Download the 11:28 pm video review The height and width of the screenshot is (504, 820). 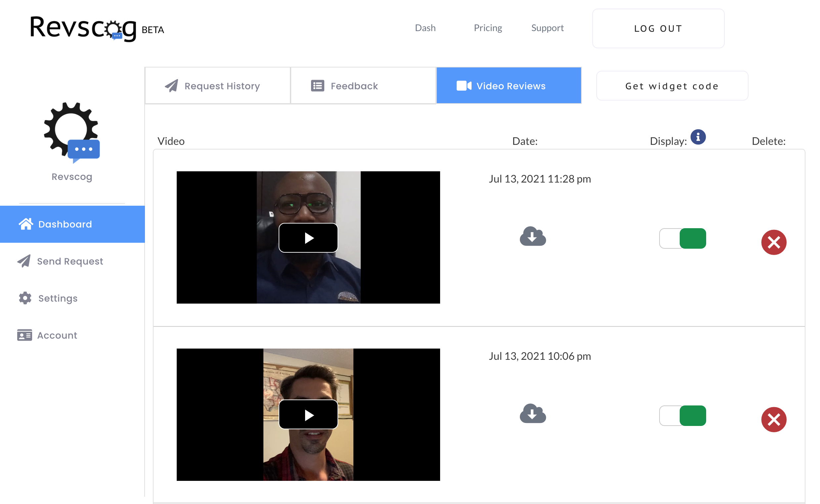[532, 236]
